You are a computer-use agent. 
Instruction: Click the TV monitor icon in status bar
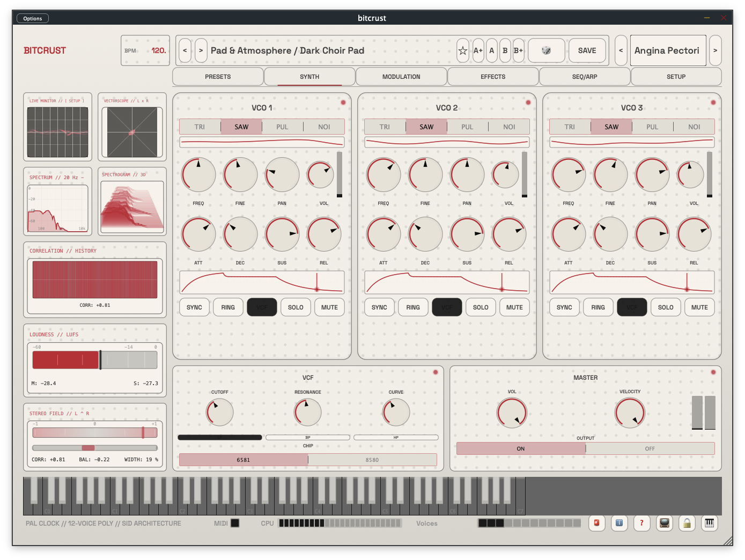(665, 523)
